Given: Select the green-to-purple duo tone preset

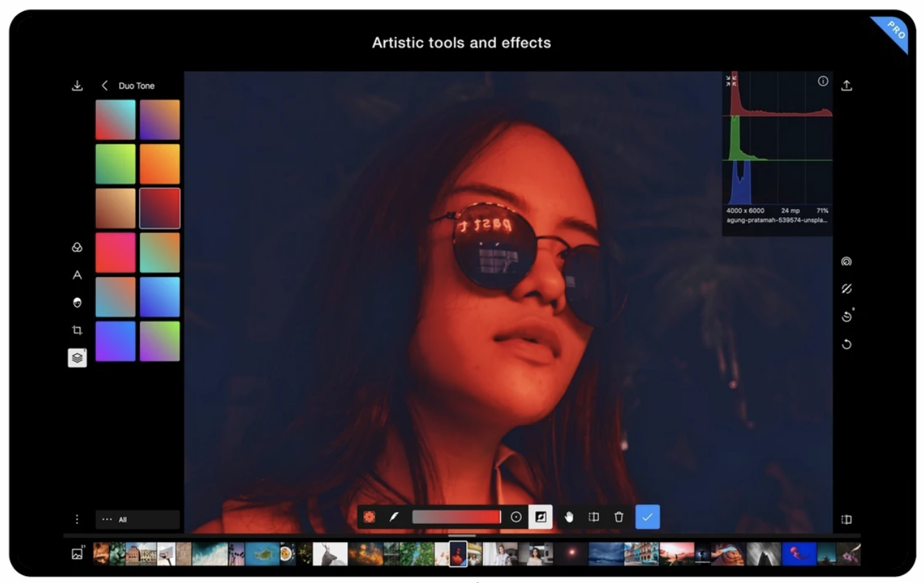Looking at the screenshot, I should click(160, 341).
